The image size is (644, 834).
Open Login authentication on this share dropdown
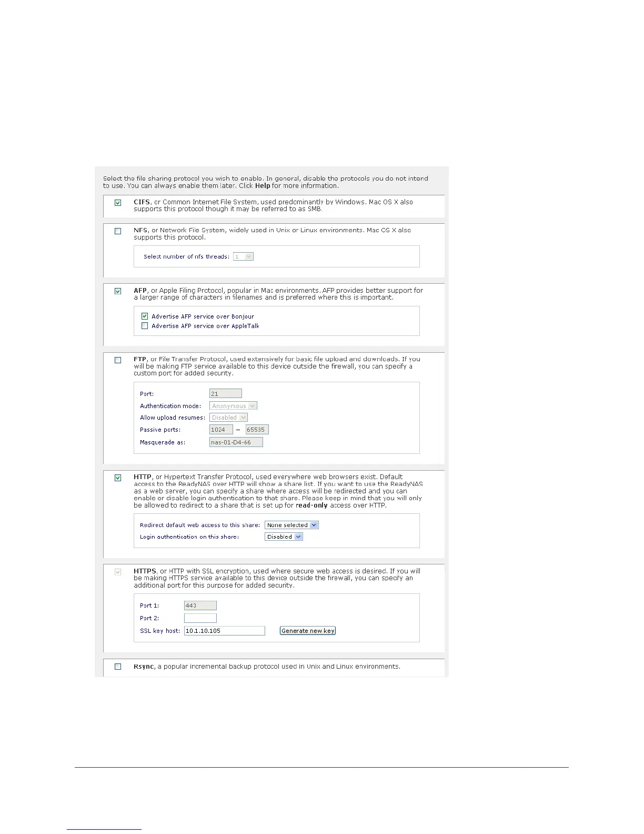[284, 537]
